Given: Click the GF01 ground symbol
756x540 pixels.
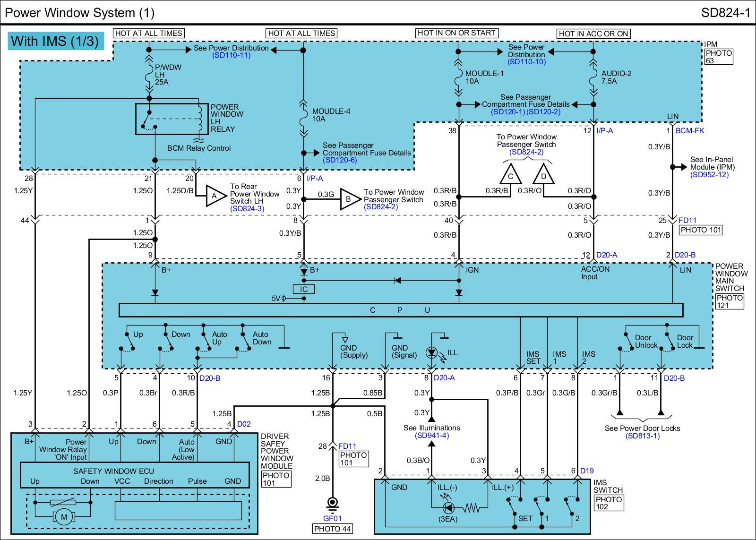Looking at the screenshot, I should click(333, 504).
